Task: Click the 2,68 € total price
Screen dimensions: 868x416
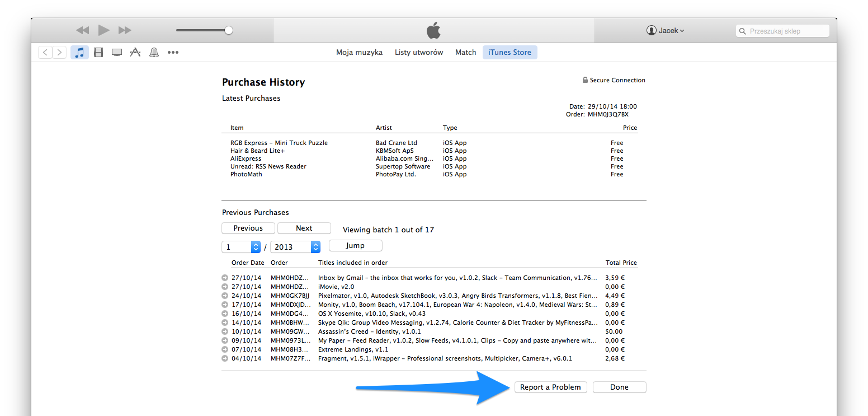Action: (615, 358)
